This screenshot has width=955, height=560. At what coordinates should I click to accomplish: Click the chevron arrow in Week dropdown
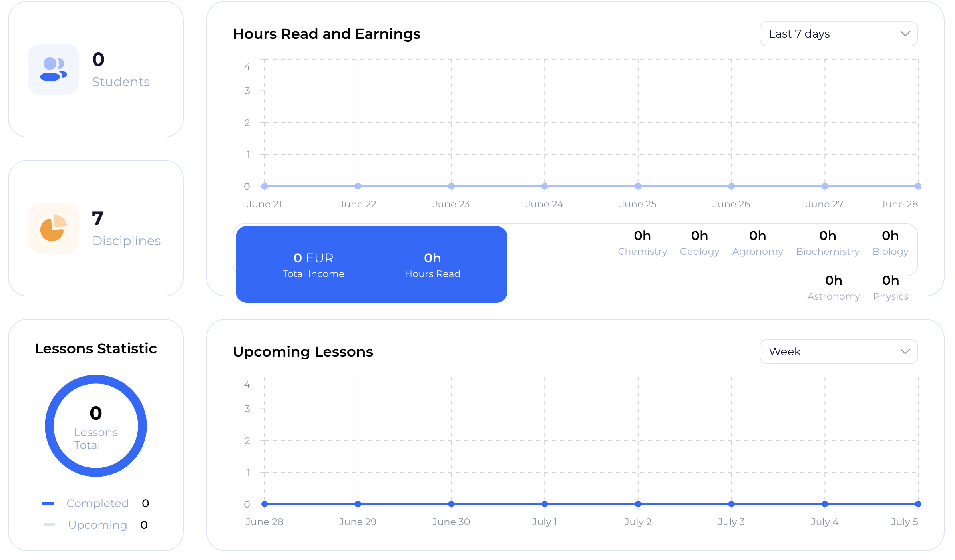905,351
